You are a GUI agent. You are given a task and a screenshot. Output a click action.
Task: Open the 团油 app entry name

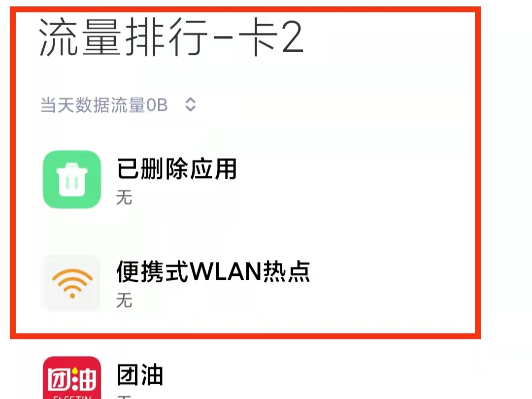(140, 374)
